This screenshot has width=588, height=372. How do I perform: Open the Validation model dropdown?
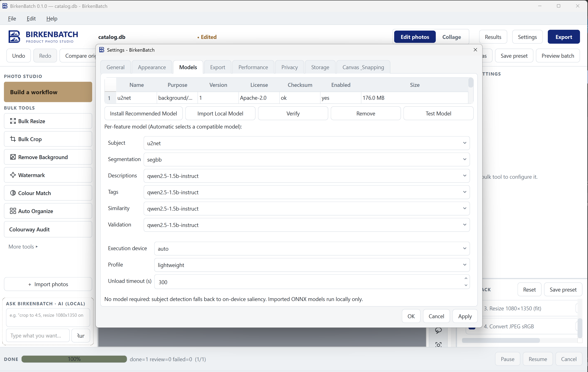[x=306, y=225]
